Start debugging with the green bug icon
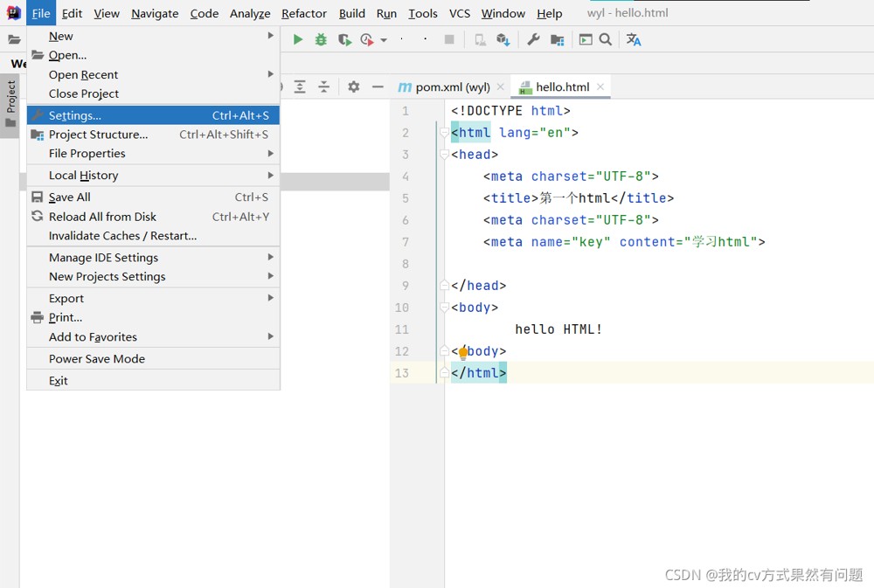Screen dimensions: 874x588 (321, 39)
